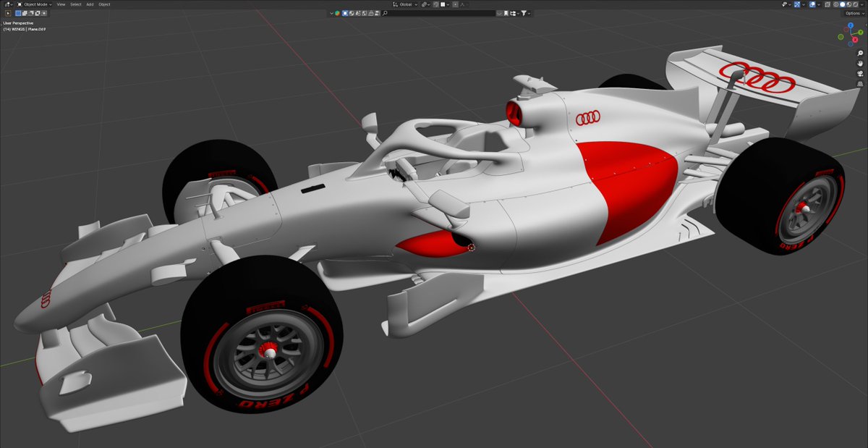The height and width of the screenshot is (448, 868).
Task: Toggle viewport gizmos display
Action: point(797,4)
